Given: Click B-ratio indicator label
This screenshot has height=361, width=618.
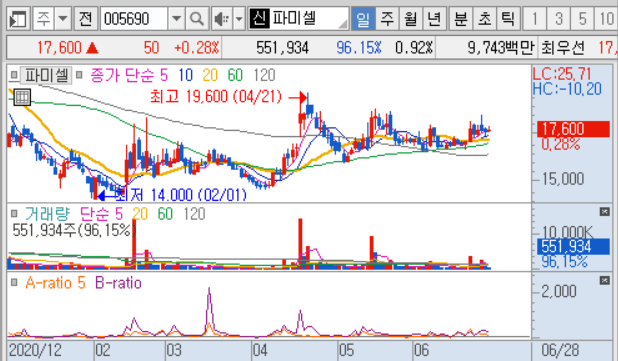Looking at the screenshot, I should click(118, 283).
